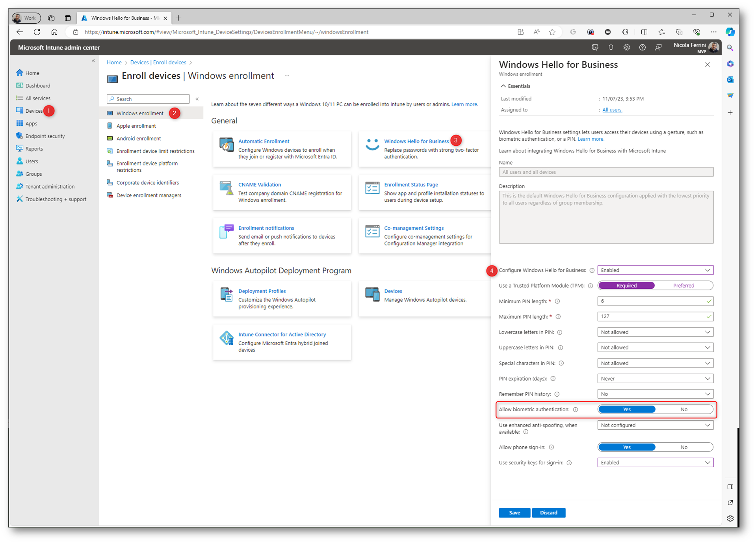
Task: Open Special characters in PIN dropdown
Action: [x=655, y=363]
